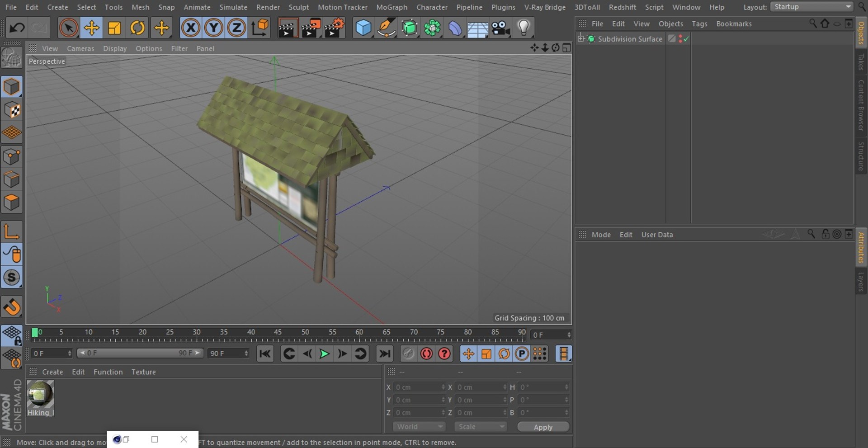
Task: Click the viewport maximize toggle icon
Action: tap(566, 48)
